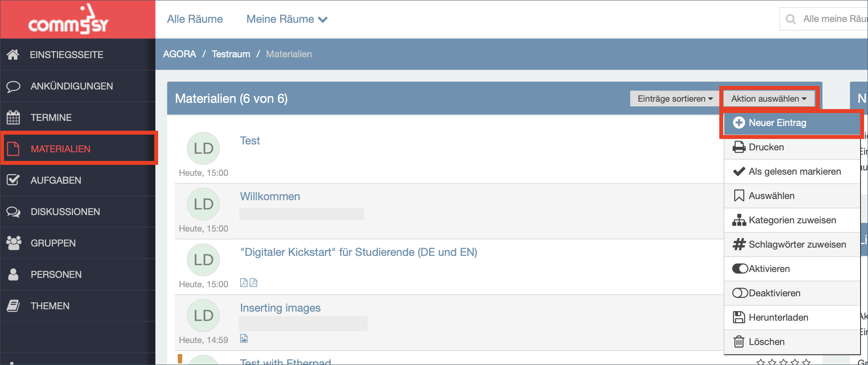Toggle Aktivieren switch in action menu

pyautogui.click(x=740, y=269)
